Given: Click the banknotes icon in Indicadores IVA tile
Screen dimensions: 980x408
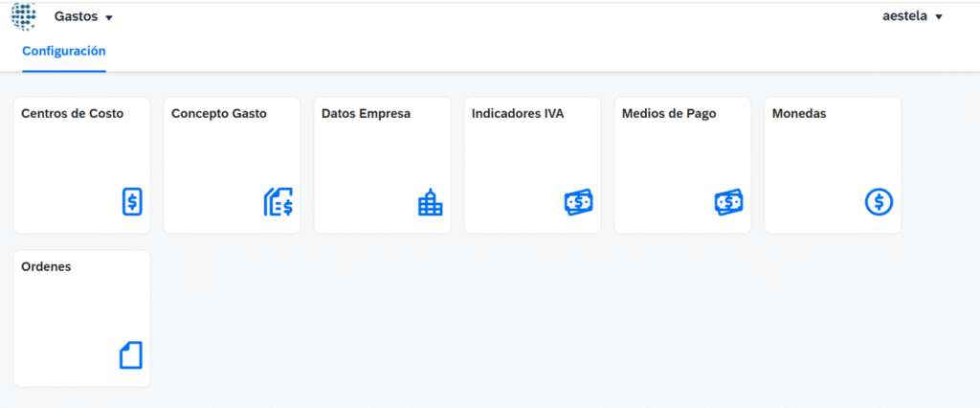Looking at the screenshot, I should tap(578, 202).
